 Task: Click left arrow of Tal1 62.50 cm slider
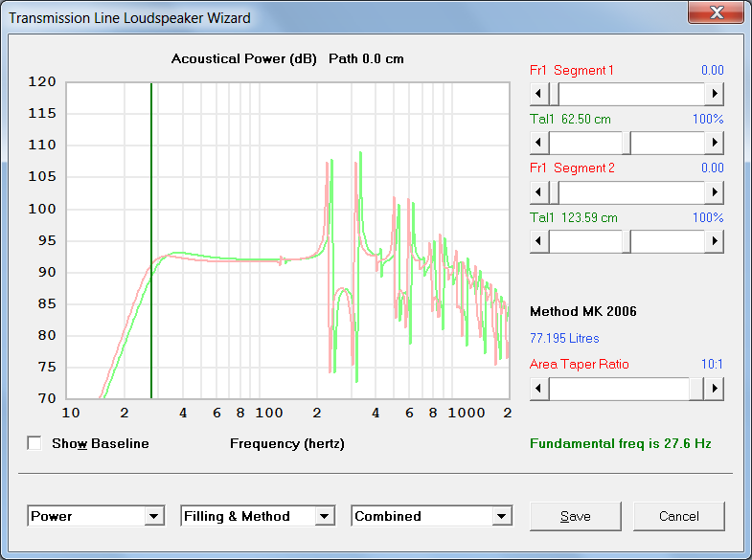(539, 143)
